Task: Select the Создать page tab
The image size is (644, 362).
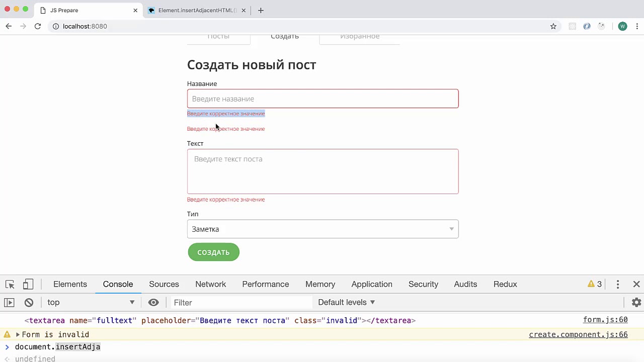Action: coord(285,38)
